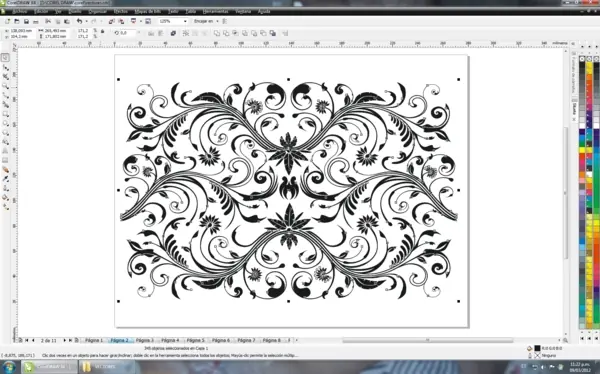Open the Herramientas menu
The image size is (600, 374).
tap(215, 11)
